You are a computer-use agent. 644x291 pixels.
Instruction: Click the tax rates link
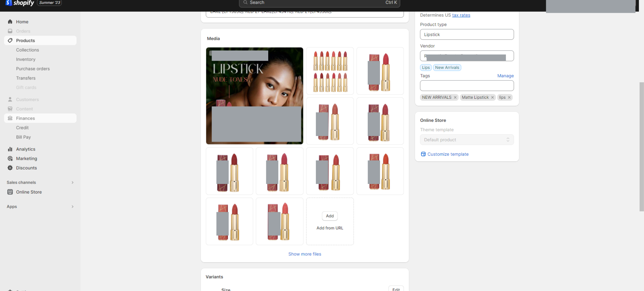(x=461, y=15)
